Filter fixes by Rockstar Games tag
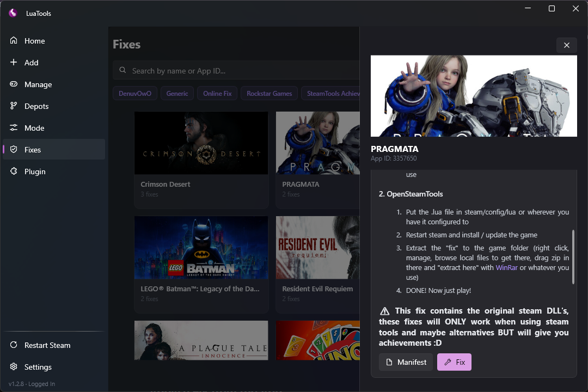 (x=269, y=94)
